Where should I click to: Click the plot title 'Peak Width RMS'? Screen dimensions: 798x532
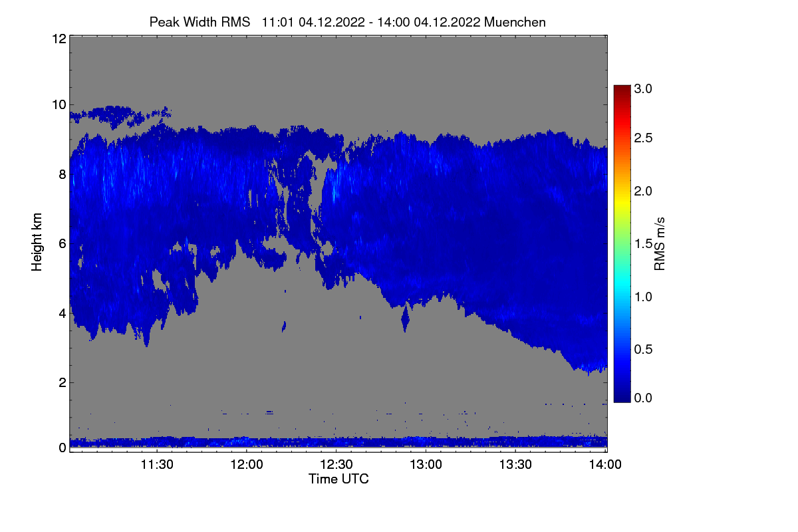click(199, 22)
